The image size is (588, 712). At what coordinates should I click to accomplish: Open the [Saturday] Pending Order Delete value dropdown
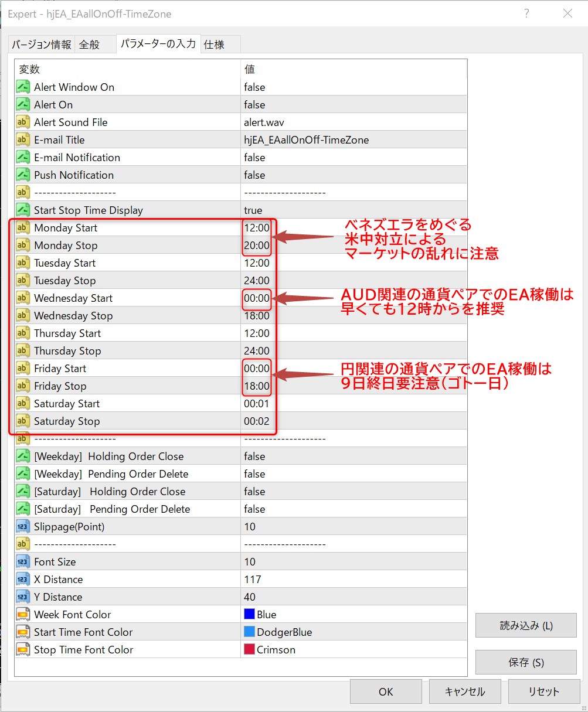tap(254, 509)
